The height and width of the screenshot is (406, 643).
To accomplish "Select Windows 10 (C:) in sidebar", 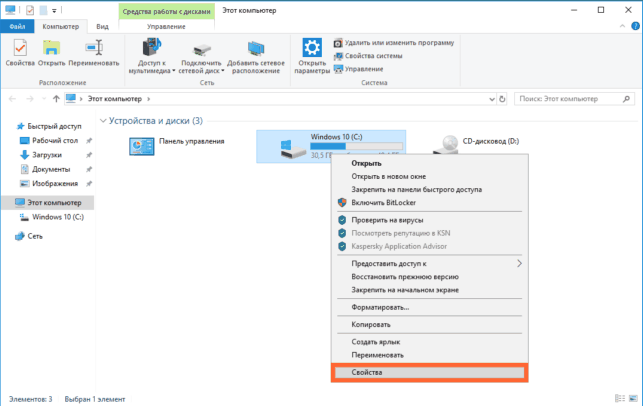I will pos(52,217).
